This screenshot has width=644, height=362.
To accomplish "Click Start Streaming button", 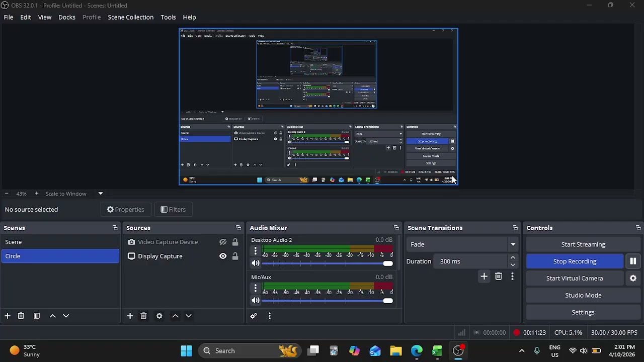I will click(x=583, y=244).
